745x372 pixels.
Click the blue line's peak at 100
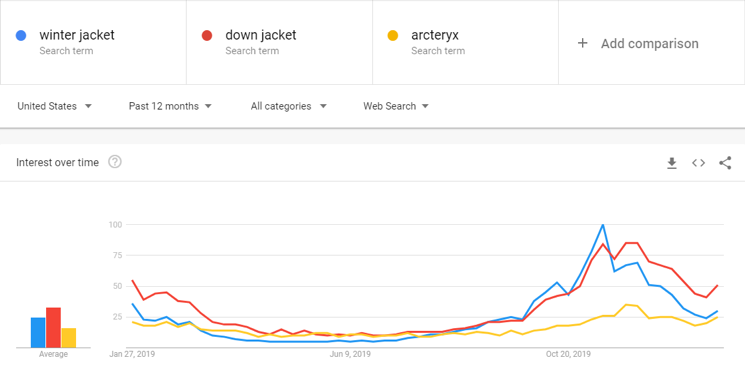point(603,225)
